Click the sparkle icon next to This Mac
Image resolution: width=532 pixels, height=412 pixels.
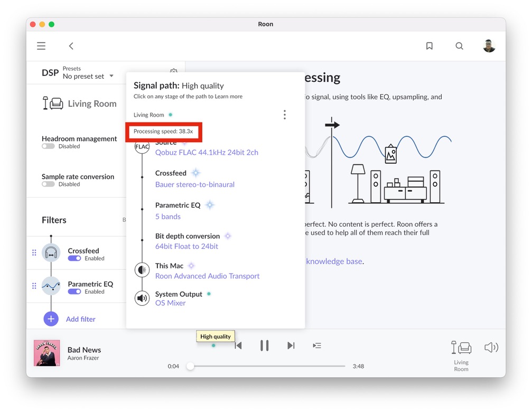click(191, 266)
